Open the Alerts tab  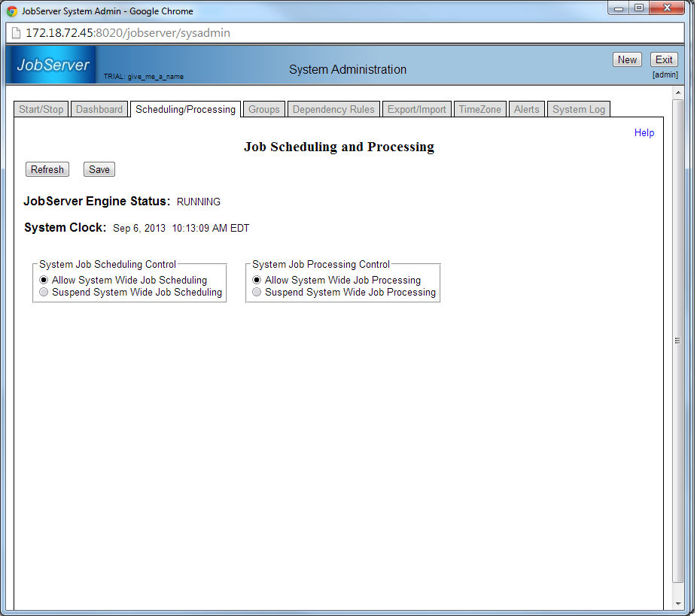tap(527, 109)
